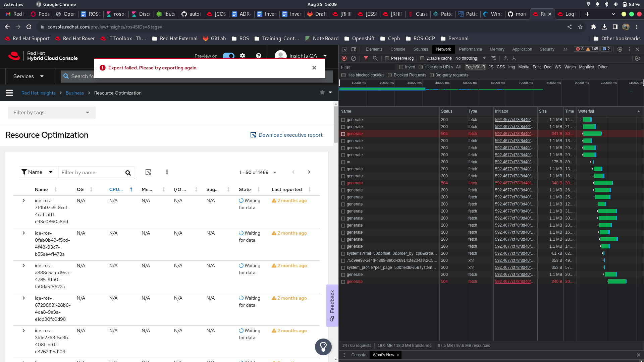Expand the first iqe-ros system row

(24, 200)
